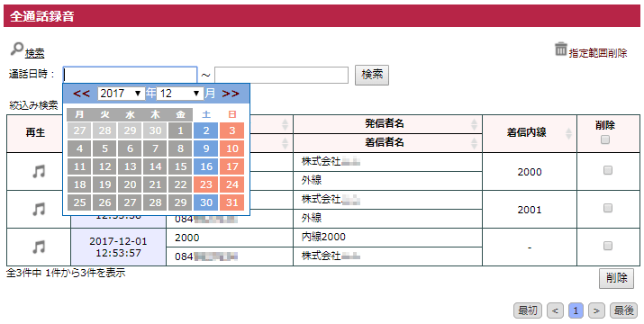Sort by 着信内線 column arrows
Image resolution: width=644 pixels, height=324 pixels.
point(569,133)
